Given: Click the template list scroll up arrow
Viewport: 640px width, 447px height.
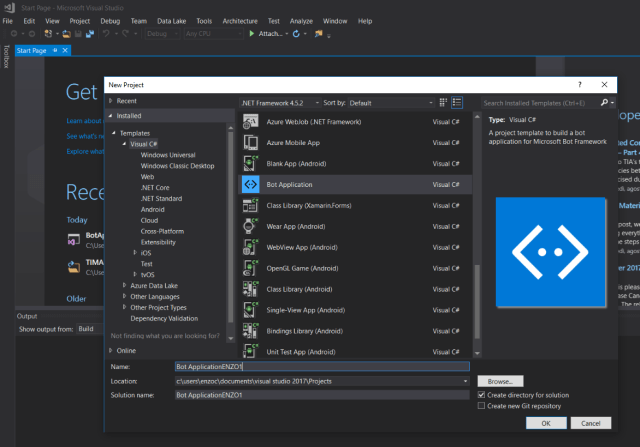Looking at the screenshot, I should pyautogui.click(x=477, y=117).
